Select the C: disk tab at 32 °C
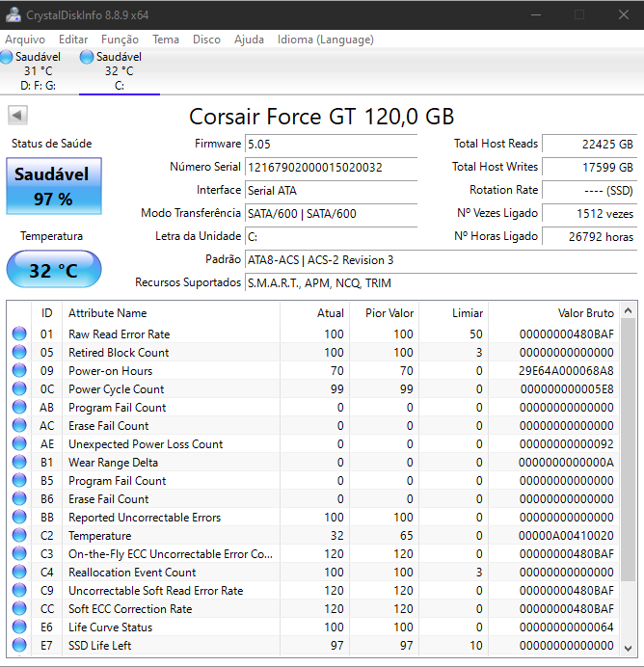Image resolution: width=644 pixels, height=667 pixels. 120,71
